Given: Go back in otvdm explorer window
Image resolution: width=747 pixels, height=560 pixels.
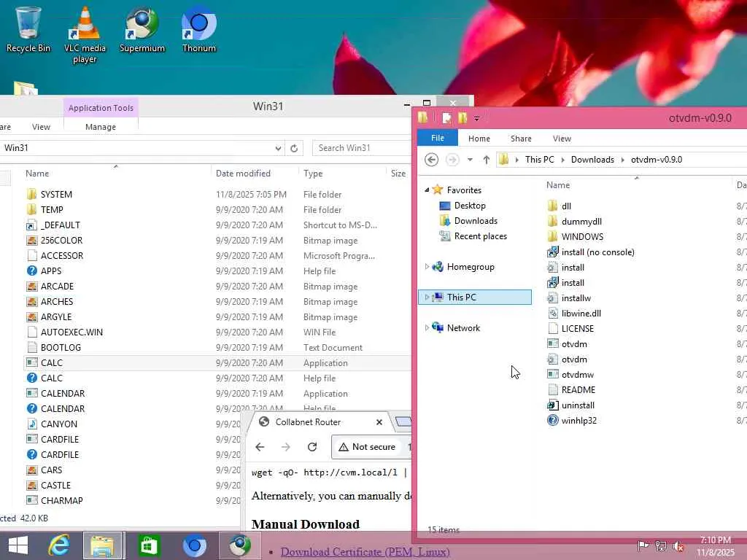Looking at the screenshot, I should coord(431,160).
